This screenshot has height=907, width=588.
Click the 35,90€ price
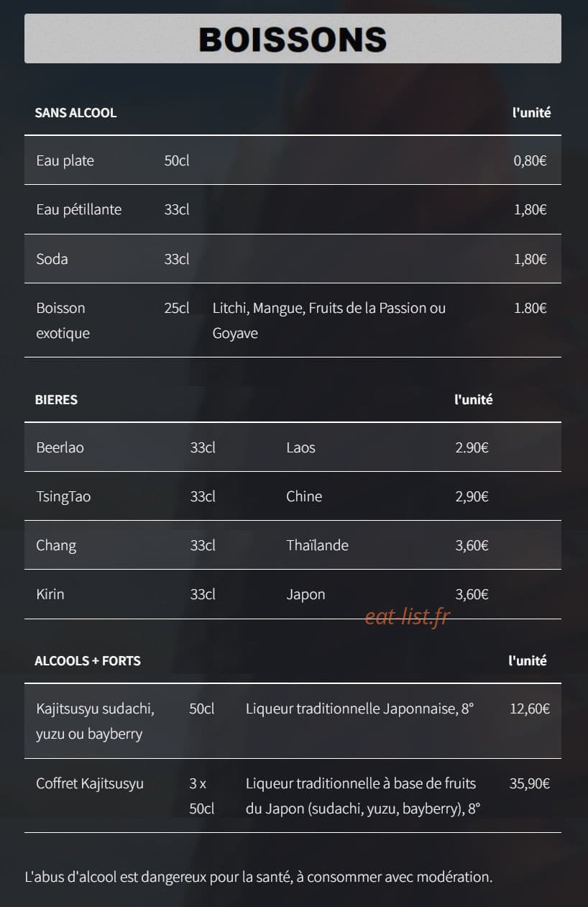click(530, 784)
